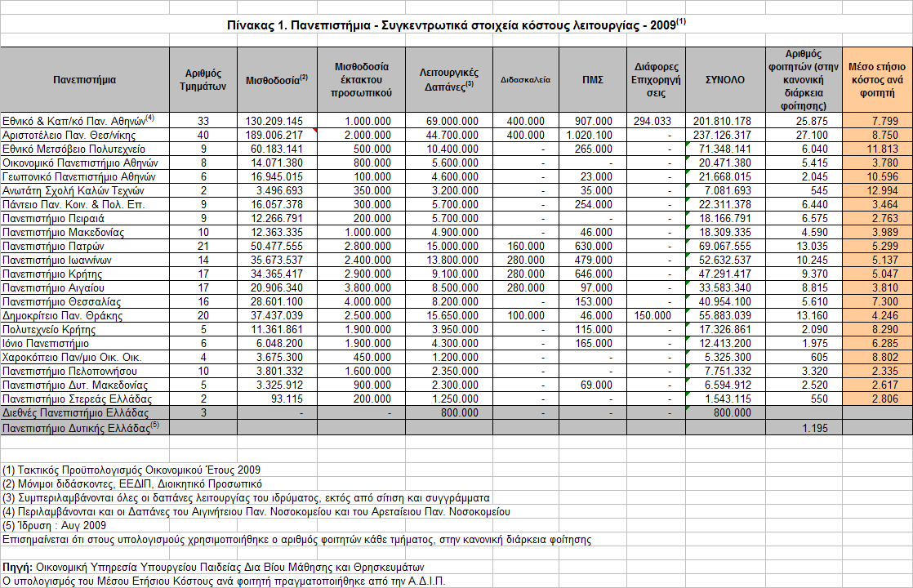This screenshot has height=588, width=913.
Task: Click cost per student 2.335
Action: pos(877,372)
